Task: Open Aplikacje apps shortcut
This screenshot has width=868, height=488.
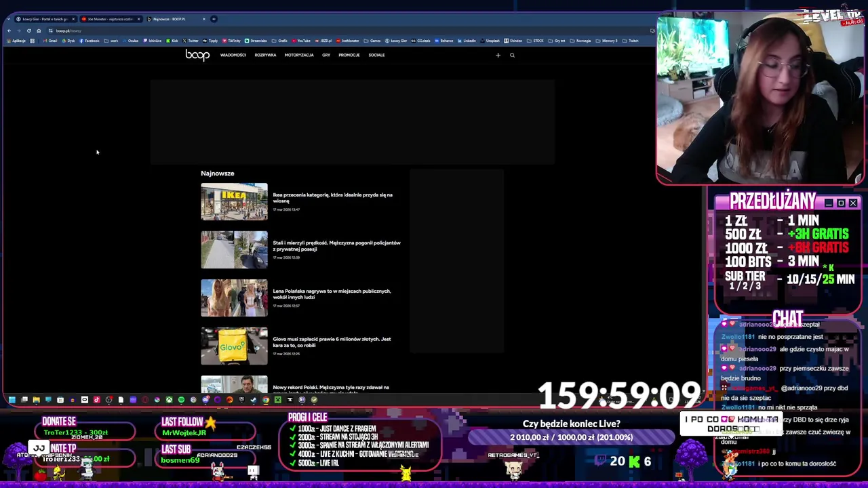Action: tap(16, 41)
